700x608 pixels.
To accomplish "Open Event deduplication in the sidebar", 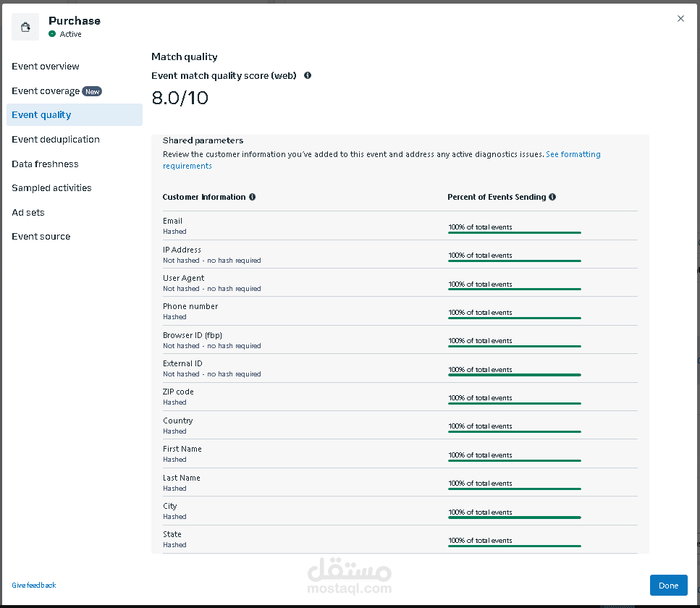I will pyautogui.click(x=56, y=140).
